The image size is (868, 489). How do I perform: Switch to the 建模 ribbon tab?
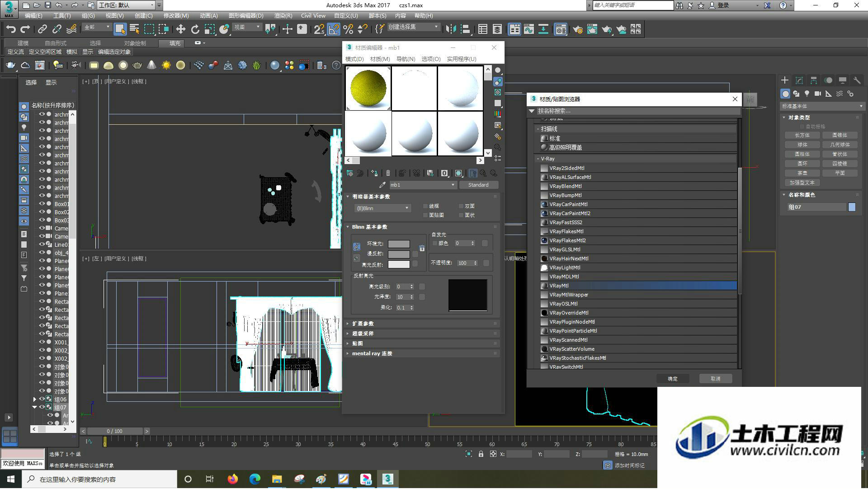click(x=23, y=43)
